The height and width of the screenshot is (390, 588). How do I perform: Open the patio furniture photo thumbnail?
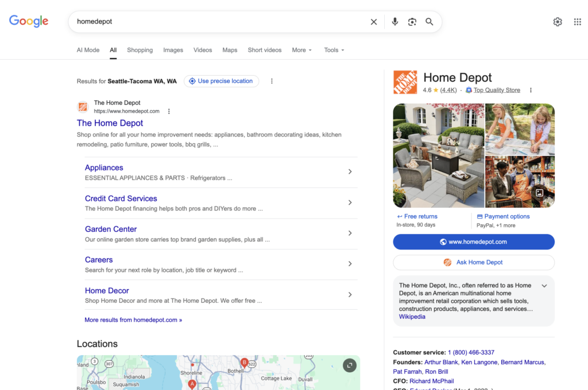[439, 155]
